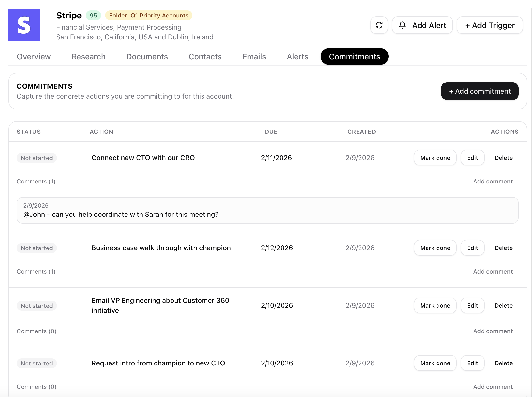Expand Comments (1) under Business case commitment

pyautogui.click(x=36, y=271)
